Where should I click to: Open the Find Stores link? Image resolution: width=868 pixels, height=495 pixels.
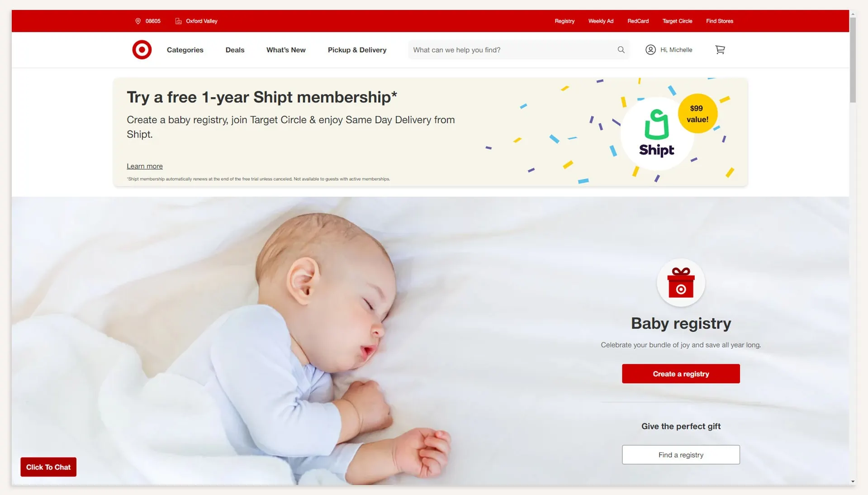pyautogui.click(x=719, y=21)
